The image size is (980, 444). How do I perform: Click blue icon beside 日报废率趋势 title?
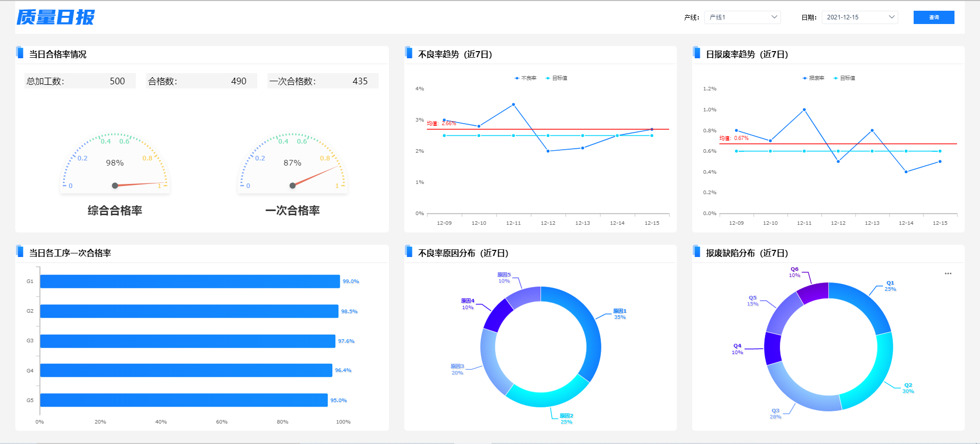[697, 52]
